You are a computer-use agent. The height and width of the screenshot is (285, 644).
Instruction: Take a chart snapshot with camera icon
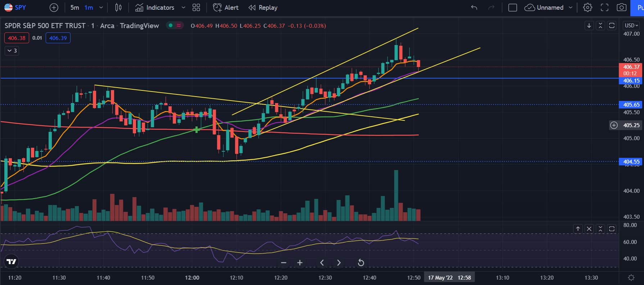coord(622,8)
